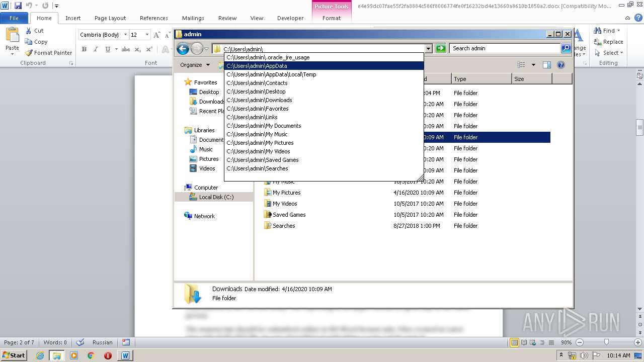Toggle the preview pane icon
Screen dimensions: 644x362
click(x=547, y=65)
